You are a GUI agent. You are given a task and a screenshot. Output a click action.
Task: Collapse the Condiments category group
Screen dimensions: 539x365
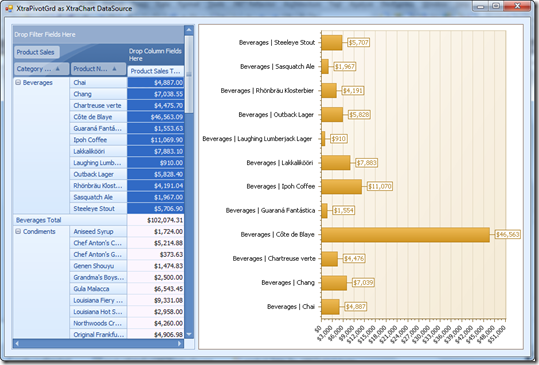click(x=18, y=231)
